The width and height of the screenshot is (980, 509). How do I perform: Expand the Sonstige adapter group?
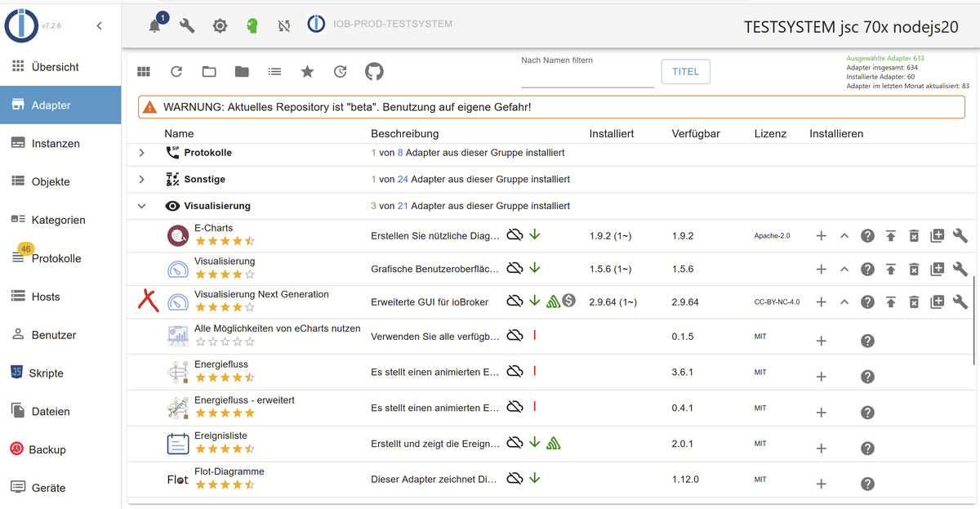141,179
